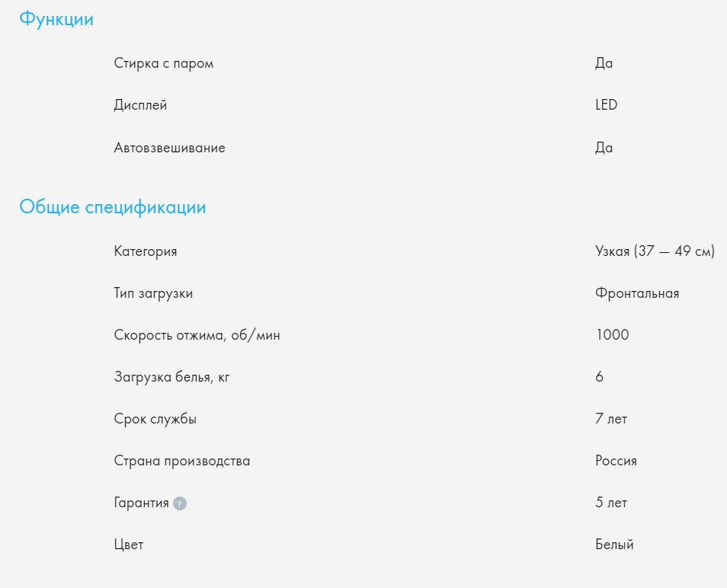This screenshot has width=727, height=588.
Task: Click the 1000 spin speed value
Action: tap(612, 335)
